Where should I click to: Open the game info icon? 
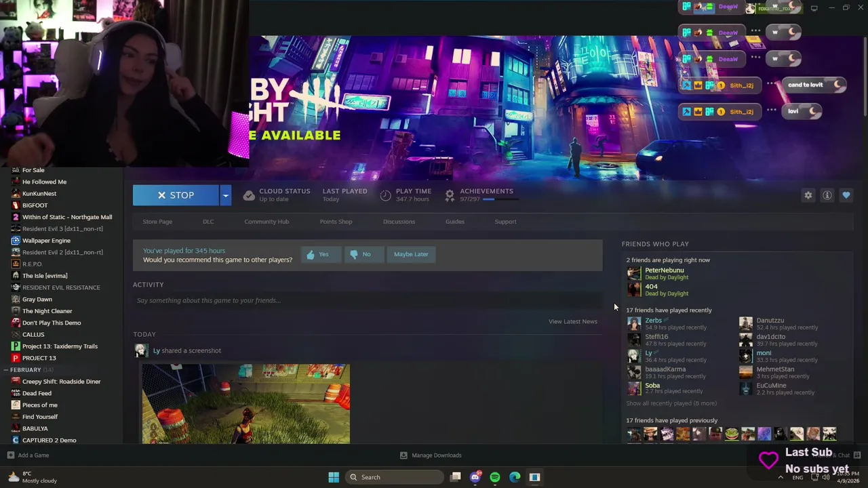[x=827, y=195]
